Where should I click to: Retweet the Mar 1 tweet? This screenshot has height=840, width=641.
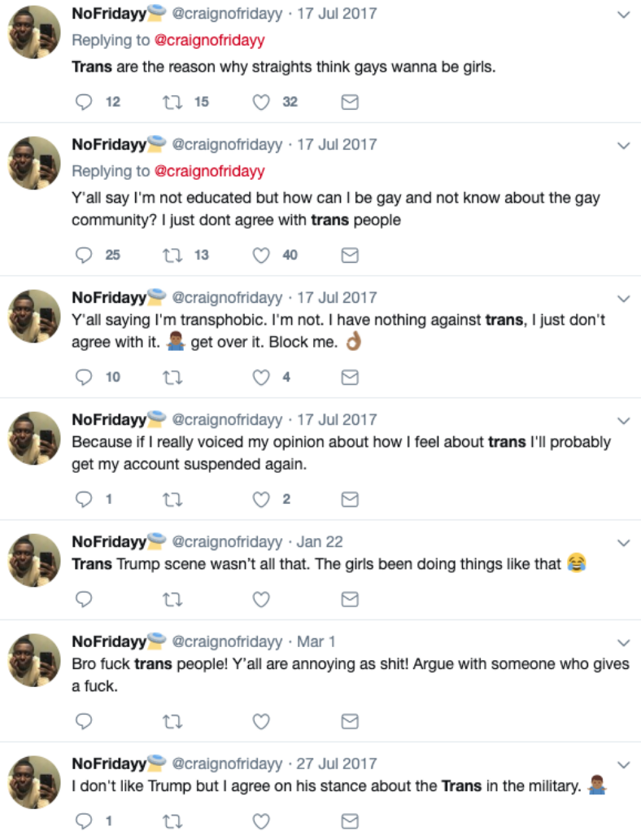tap(172, 721)
